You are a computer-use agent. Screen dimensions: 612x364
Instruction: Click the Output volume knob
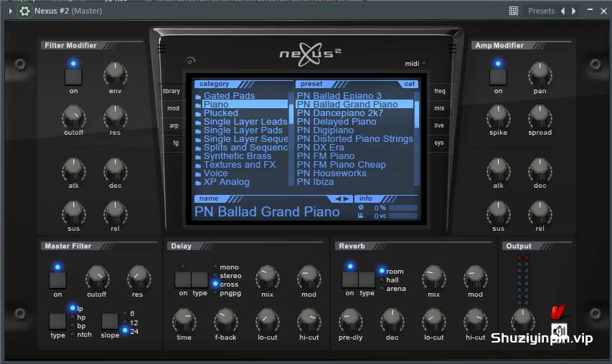point(523,319)
